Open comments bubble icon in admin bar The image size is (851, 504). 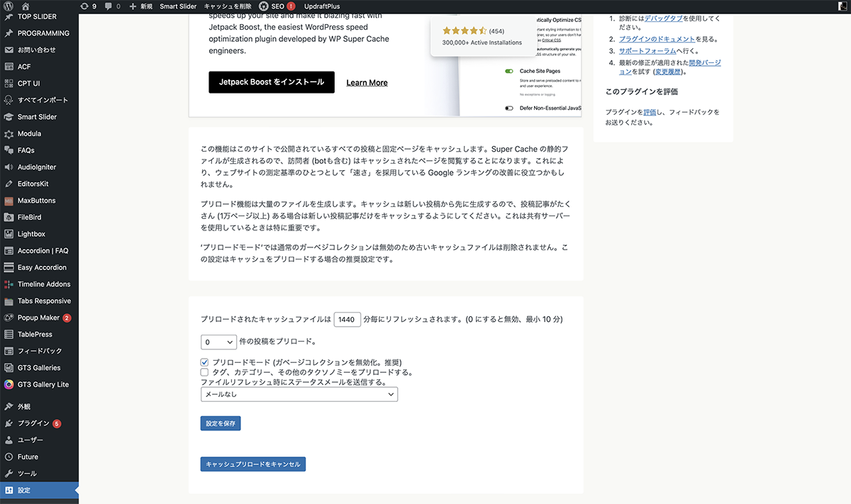[x=108, y=6]
